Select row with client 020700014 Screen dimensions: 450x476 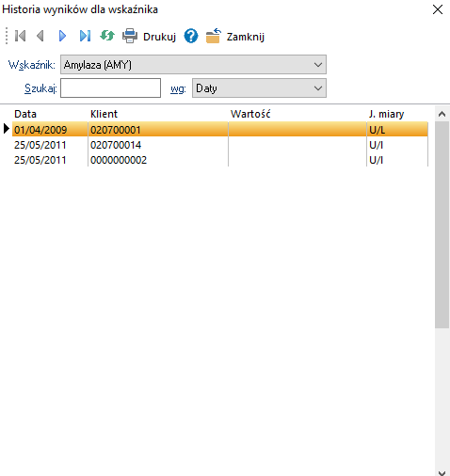pyautogui.click(x=220, y=145)
